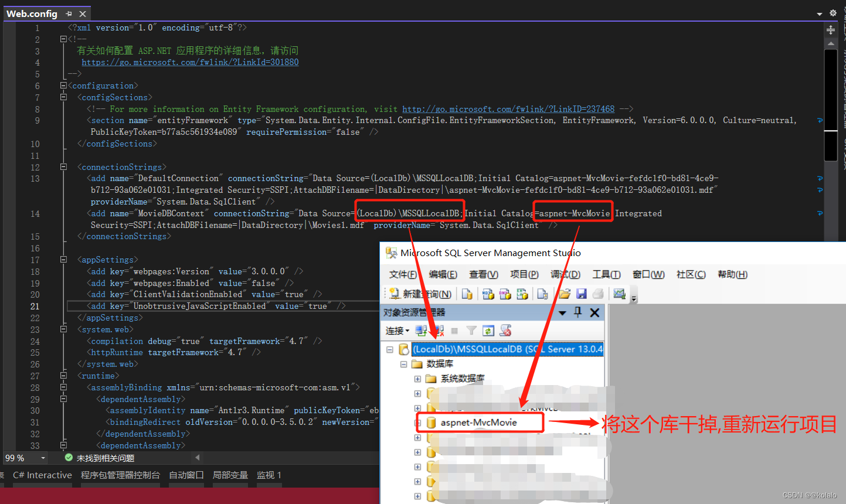Collapse the 数据库 folder node
Image resolution: width=846 pixels, height=504 pixels.
point(403,364)
